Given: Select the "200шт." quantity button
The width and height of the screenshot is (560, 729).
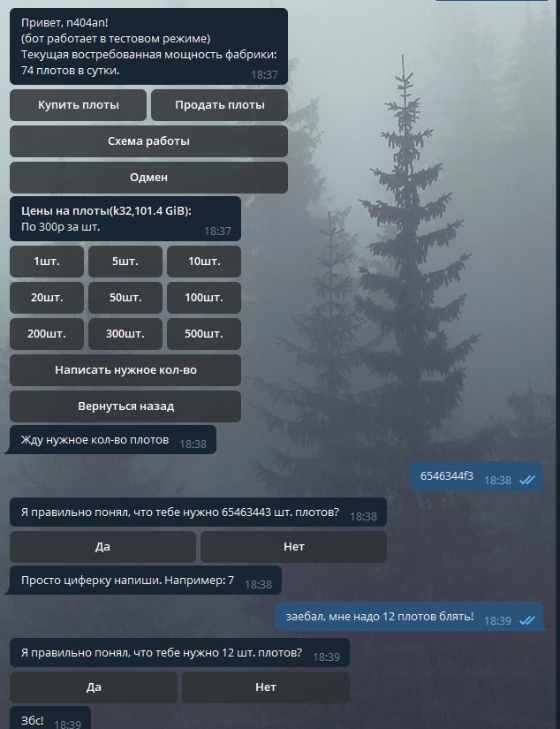Looking at the screenshot, I should pos(47,334).
